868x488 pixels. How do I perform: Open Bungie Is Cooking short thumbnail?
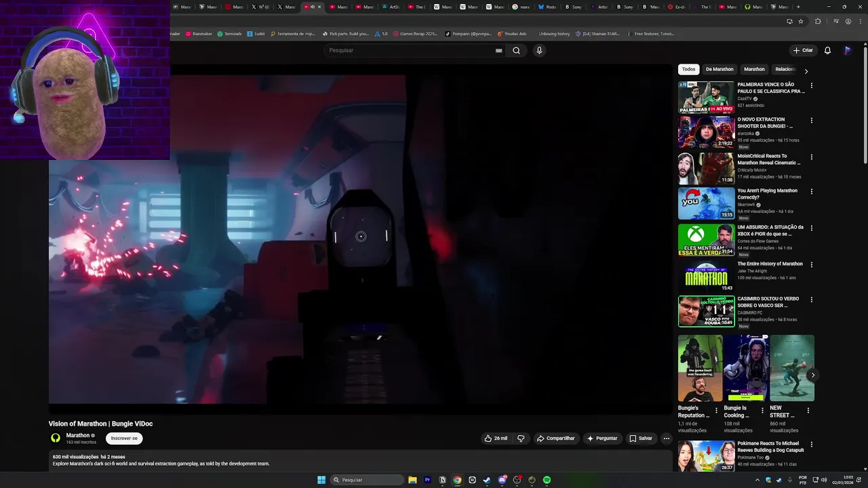[746, 368]
